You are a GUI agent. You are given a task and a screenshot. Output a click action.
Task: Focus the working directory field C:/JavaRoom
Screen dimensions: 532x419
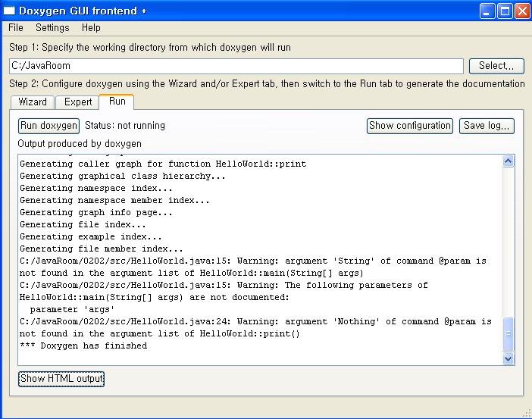pyautogui.click(x=236, y=66)
